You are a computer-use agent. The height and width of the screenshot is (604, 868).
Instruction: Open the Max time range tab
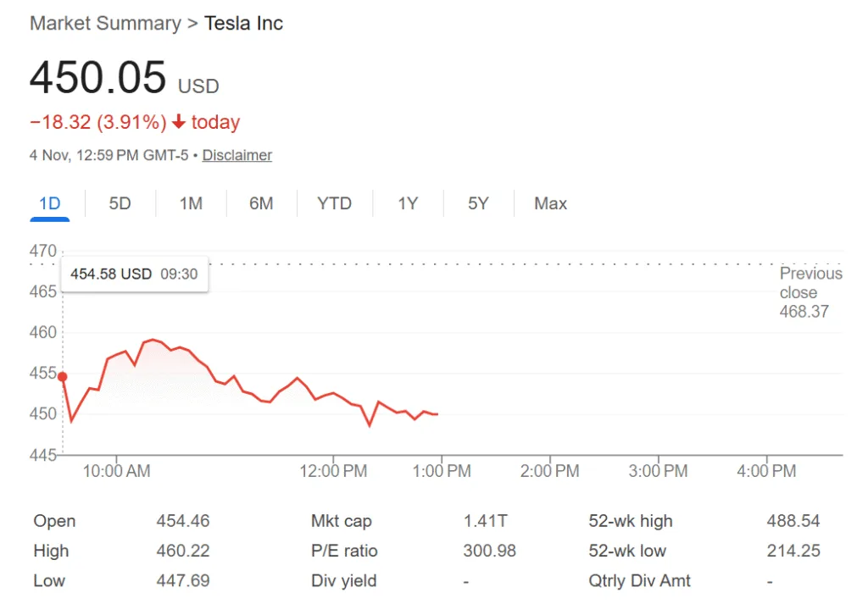550,203
